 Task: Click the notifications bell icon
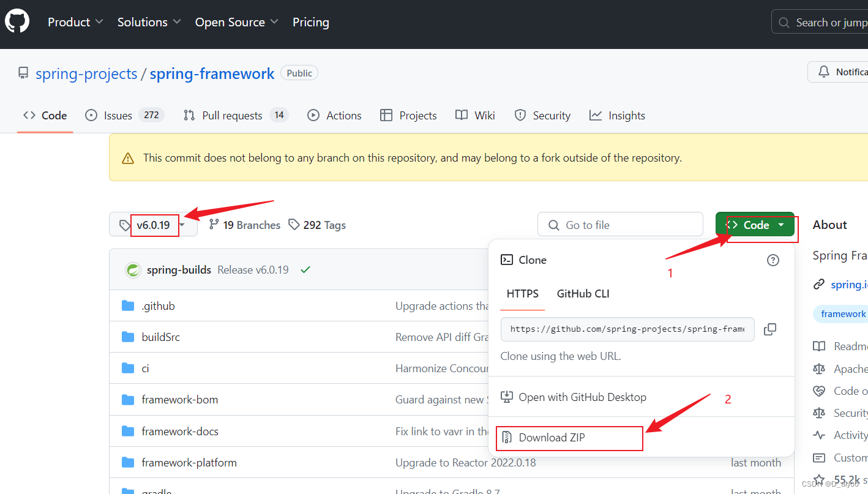(825, 72)
